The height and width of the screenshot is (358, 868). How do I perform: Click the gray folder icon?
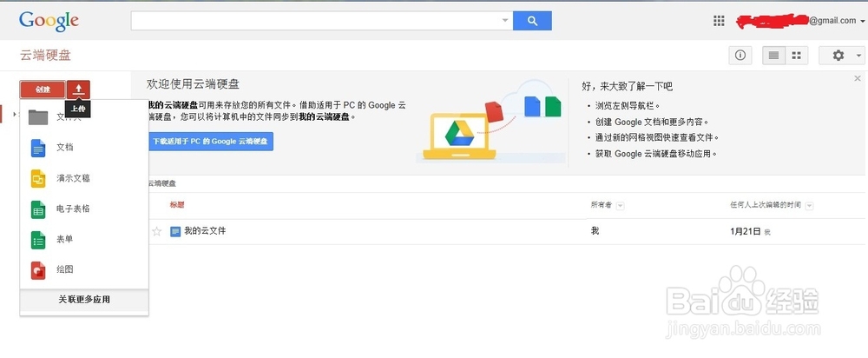38,117
